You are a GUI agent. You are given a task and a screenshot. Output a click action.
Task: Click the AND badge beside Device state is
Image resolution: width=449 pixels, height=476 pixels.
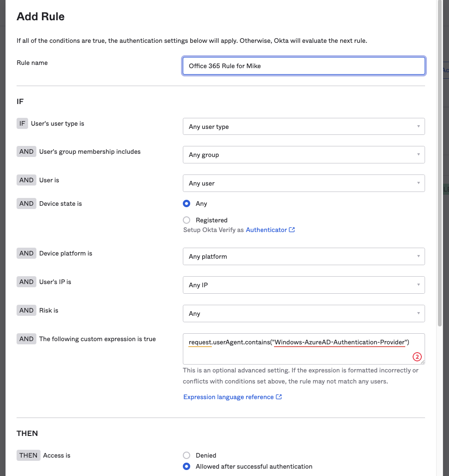pos(26,203)
